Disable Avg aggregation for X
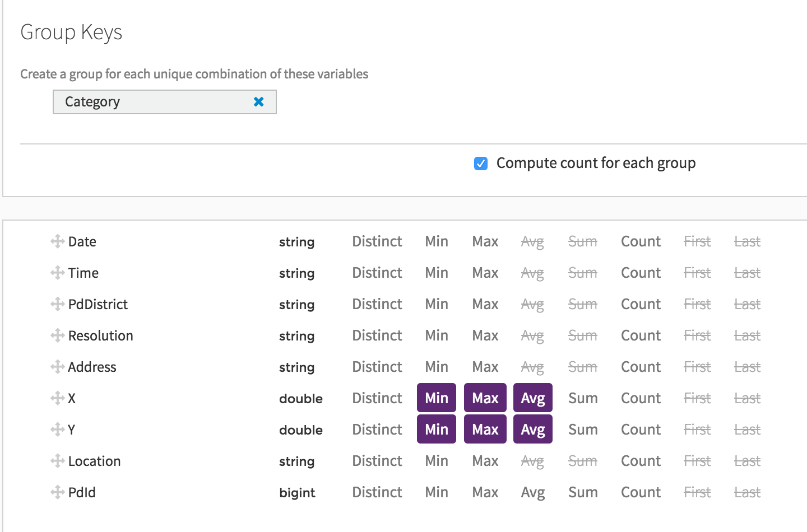The height and width of the screenshot is (532, 807). coord(533,398)
